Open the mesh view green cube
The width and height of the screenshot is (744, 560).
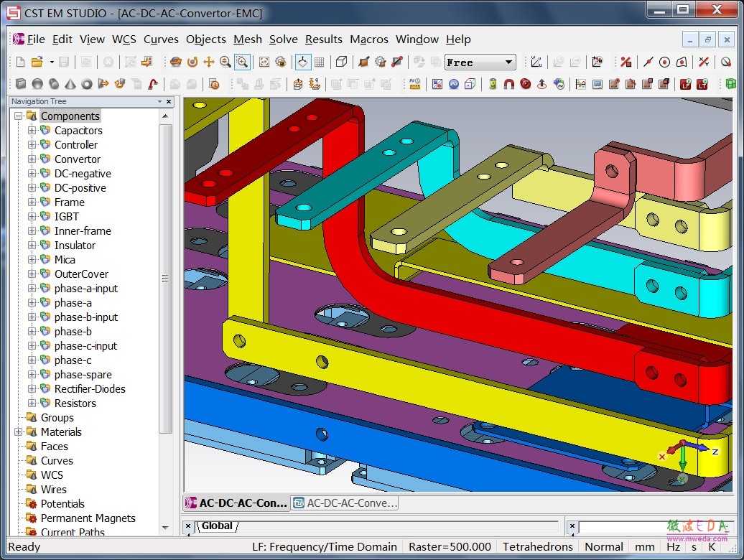click(x=731, y=84)
